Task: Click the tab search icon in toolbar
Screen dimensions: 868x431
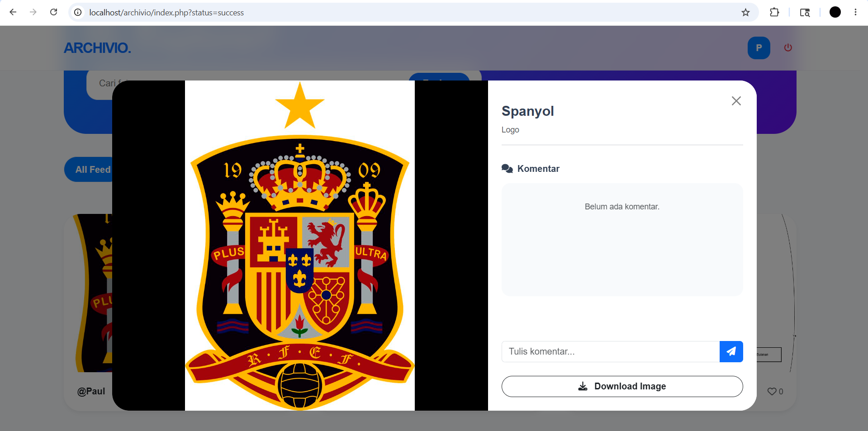Action: click(x=805, y=12)
